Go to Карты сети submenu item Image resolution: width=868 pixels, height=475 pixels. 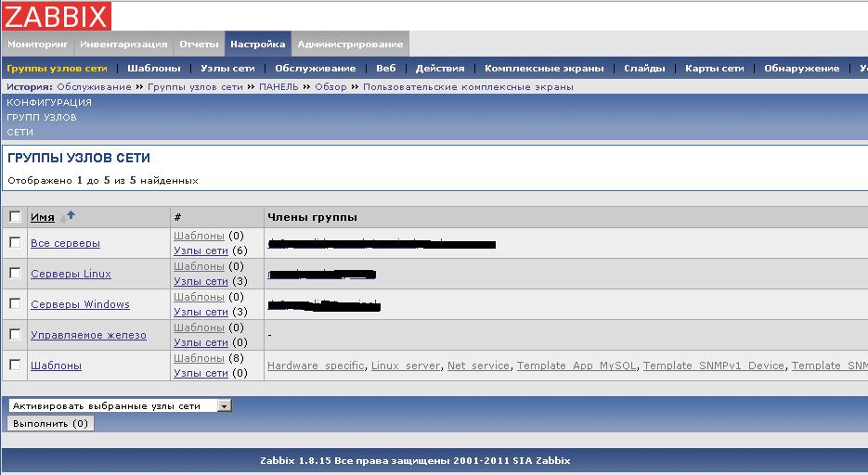coord(715,69)
